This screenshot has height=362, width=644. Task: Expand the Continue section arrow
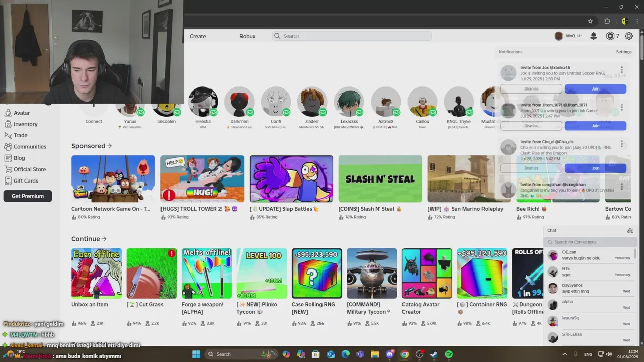point(104,239)
